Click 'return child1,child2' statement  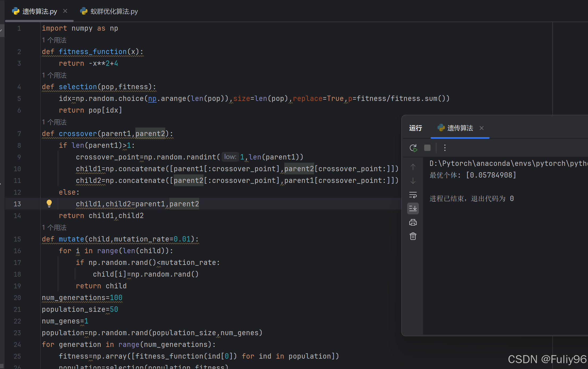[x=101, y=216]
